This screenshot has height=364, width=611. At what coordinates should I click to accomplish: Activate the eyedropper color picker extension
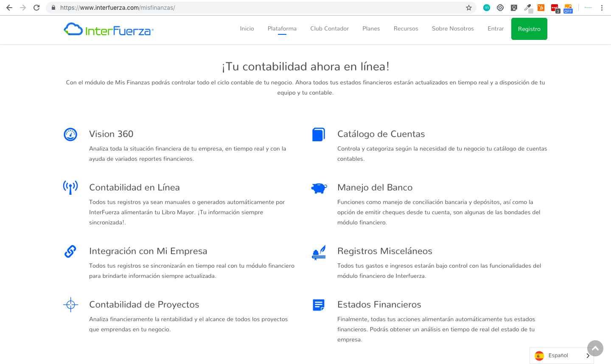point(528,8)
